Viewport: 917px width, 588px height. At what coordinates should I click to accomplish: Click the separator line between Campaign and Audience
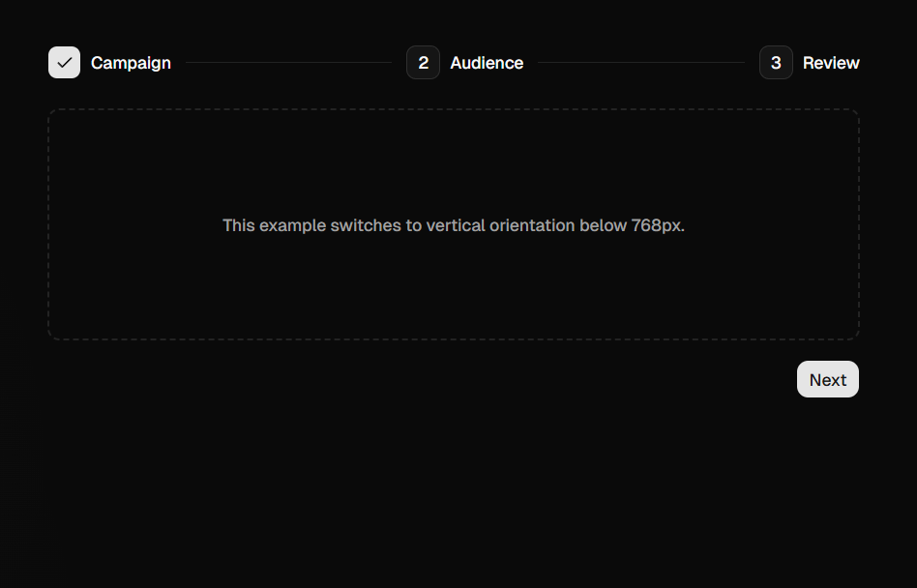[x=288, y=63]
